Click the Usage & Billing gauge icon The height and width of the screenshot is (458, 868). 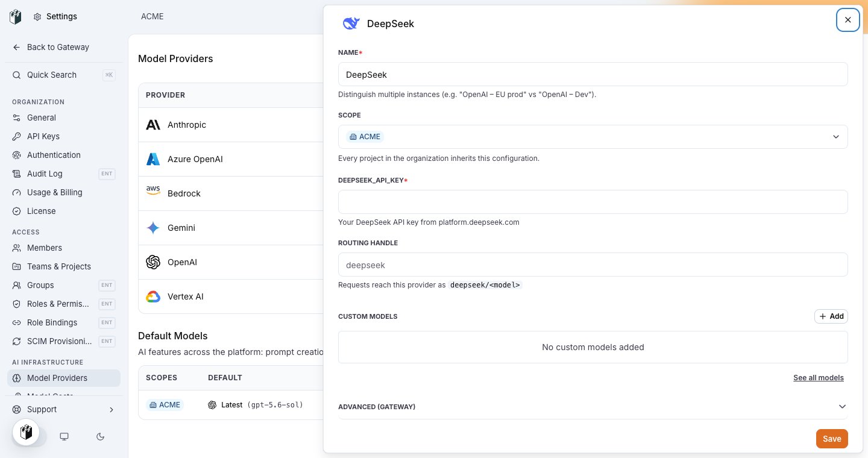[16, 192]
